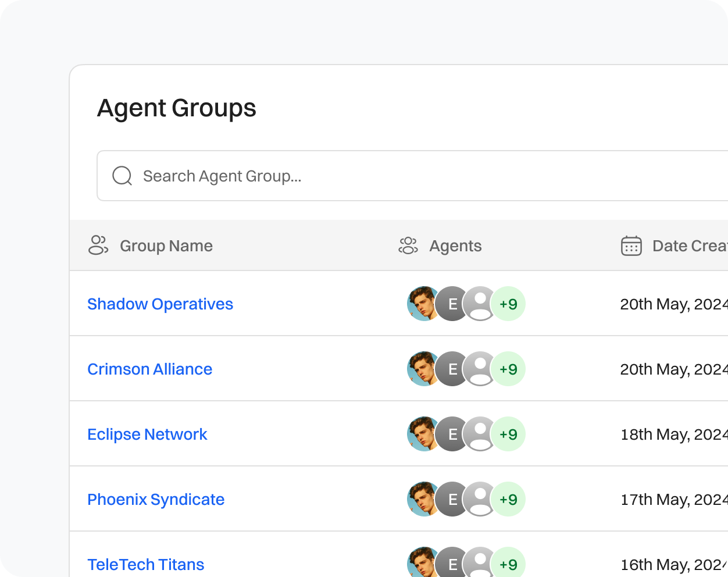Screen dimensions: 728x577
Task: Click the magnifying glass search icon
Action: tap(122, 176)
